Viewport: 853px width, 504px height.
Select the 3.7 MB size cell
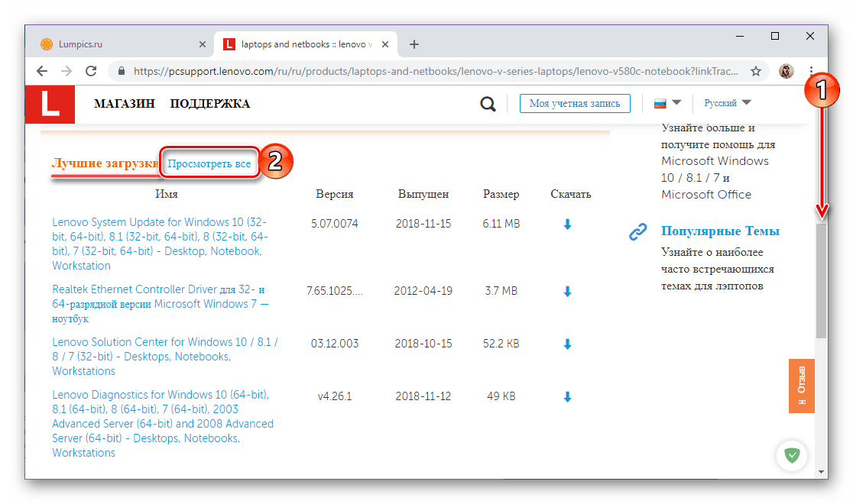click(501, 291)
